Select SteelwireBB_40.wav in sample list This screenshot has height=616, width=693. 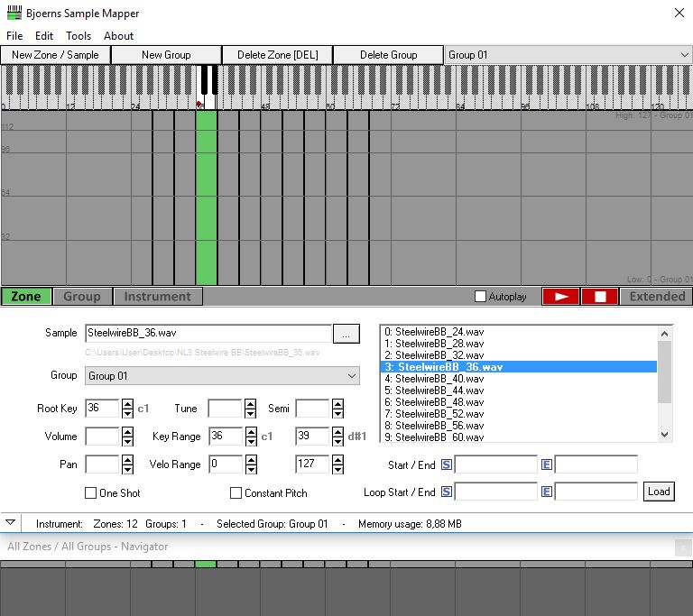tap(518, 379)
